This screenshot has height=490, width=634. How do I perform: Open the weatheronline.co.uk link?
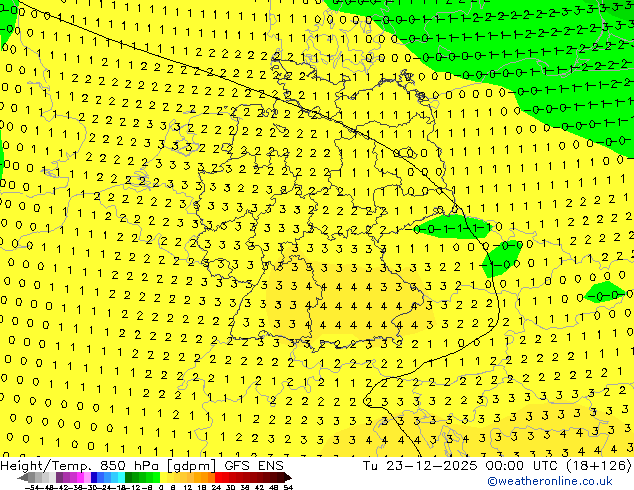coord(550,481)
